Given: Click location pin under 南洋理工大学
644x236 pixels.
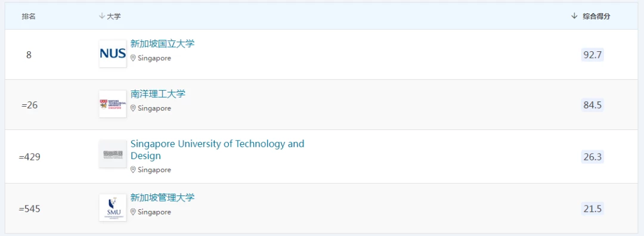Looking at the screenshot, I should pyautogui.click(x=133, y=108).
